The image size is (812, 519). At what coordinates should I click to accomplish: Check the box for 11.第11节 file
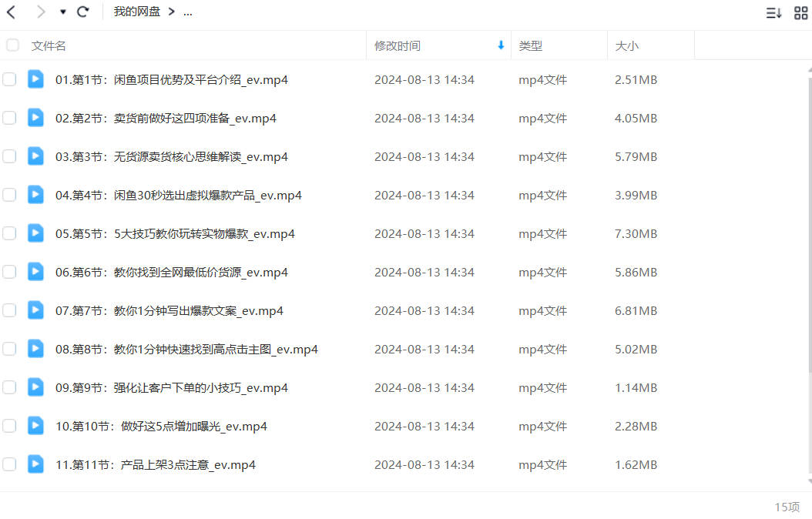9,464
